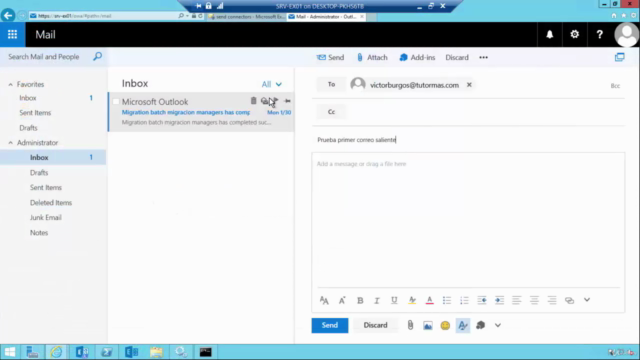Image resolution: width=640 pixels, height=360 pixels.
Task: Toggle bulleted list
Action: point(447,300)
